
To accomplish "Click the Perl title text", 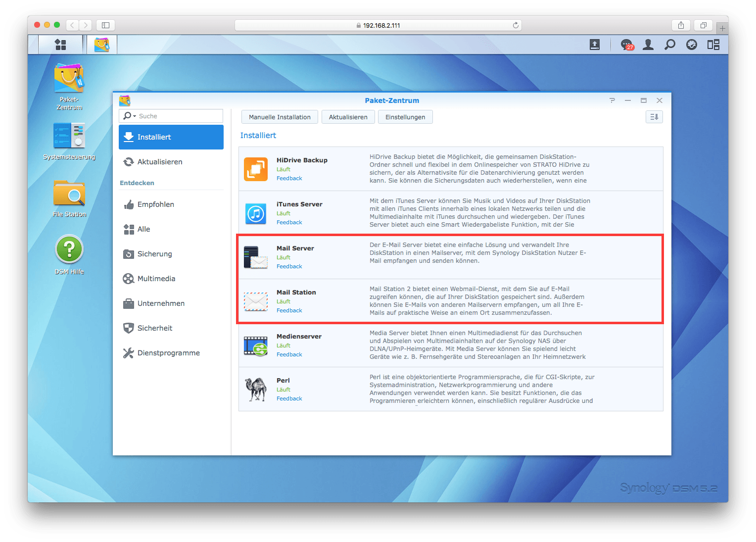I will [283, 380].
